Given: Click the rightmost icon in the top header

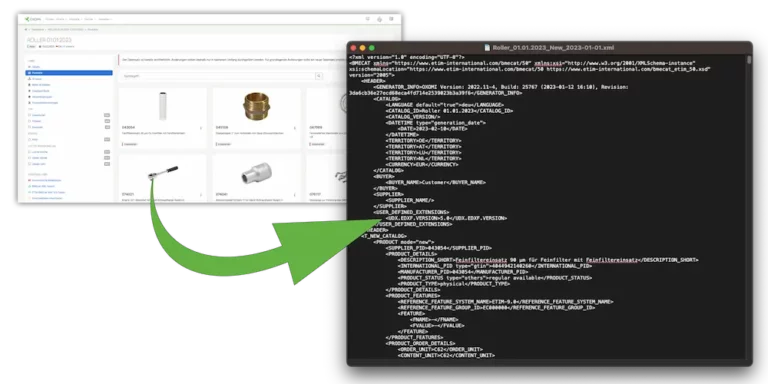Looking at the screenshot, I should pos(391,19).
